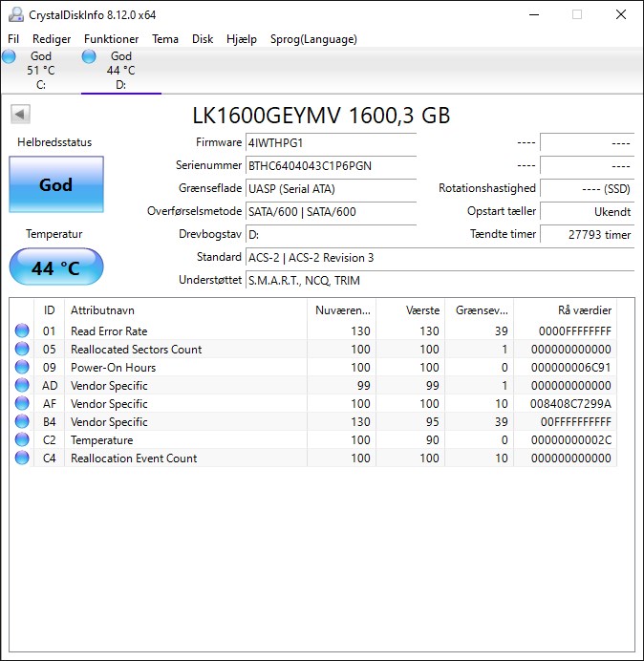Click raw value 00FFFFFFFFFF
This screenshot has width=644, height=661.
pyautogui.click(x=575, y=421)
